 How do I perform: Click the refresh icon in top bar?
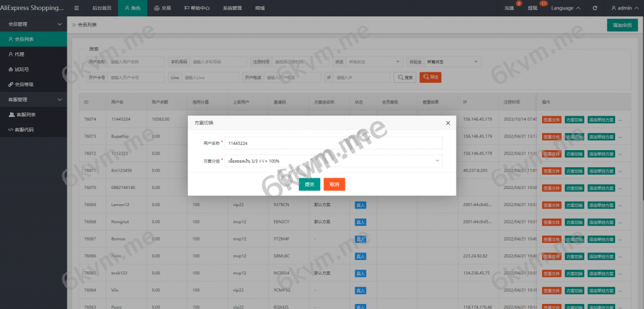595,8
